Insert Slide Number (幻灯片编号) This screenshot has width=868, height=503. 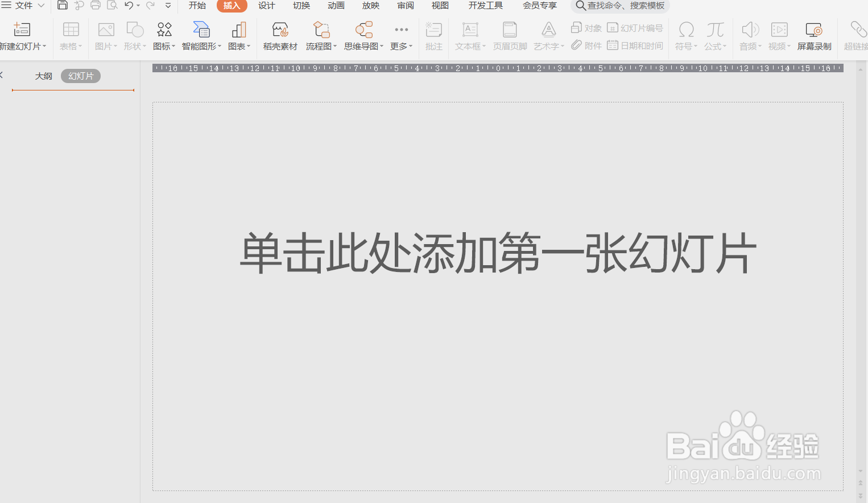pyautogui.click(x=635, y=28)
